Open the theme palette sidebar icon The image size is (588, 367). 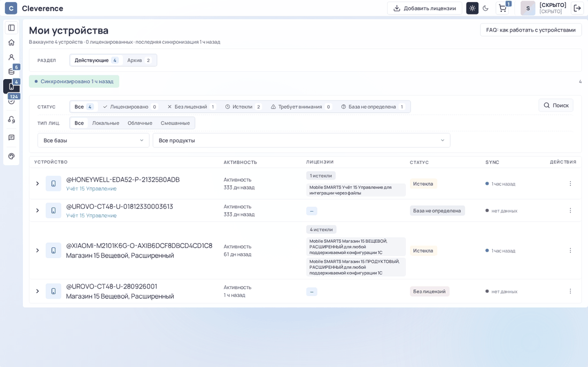(x=11, y=157)
